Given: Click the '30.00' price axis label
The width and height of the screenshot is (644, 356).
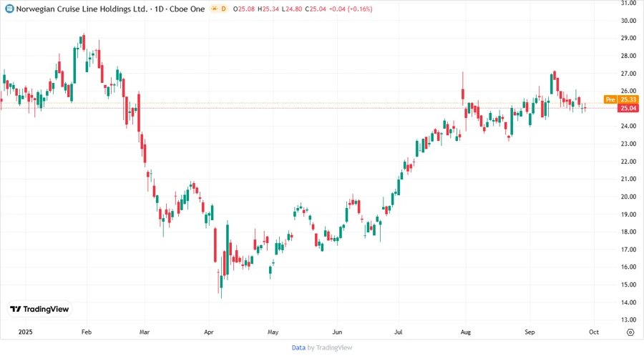Looking at the screenshot, I should click(x=628, y=21).
